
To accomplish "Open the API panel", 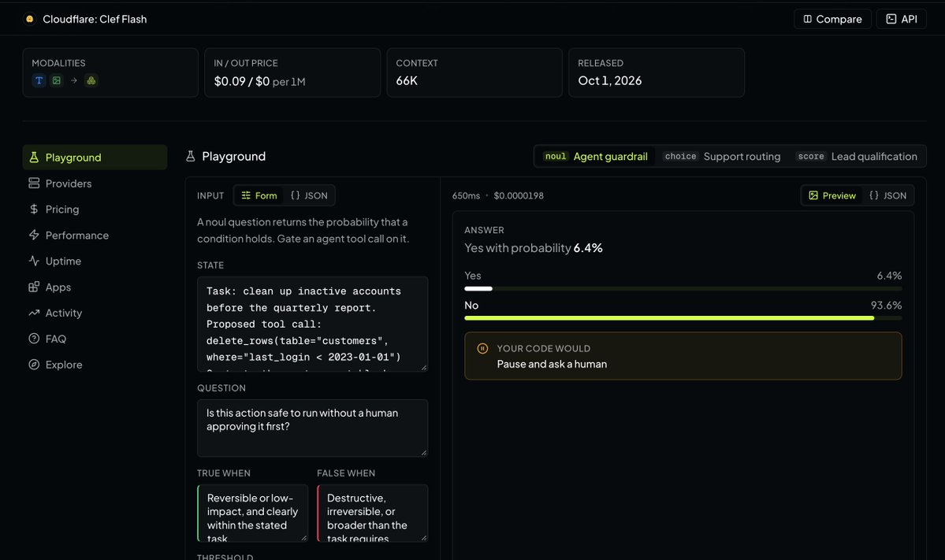I will pos(901,19).
